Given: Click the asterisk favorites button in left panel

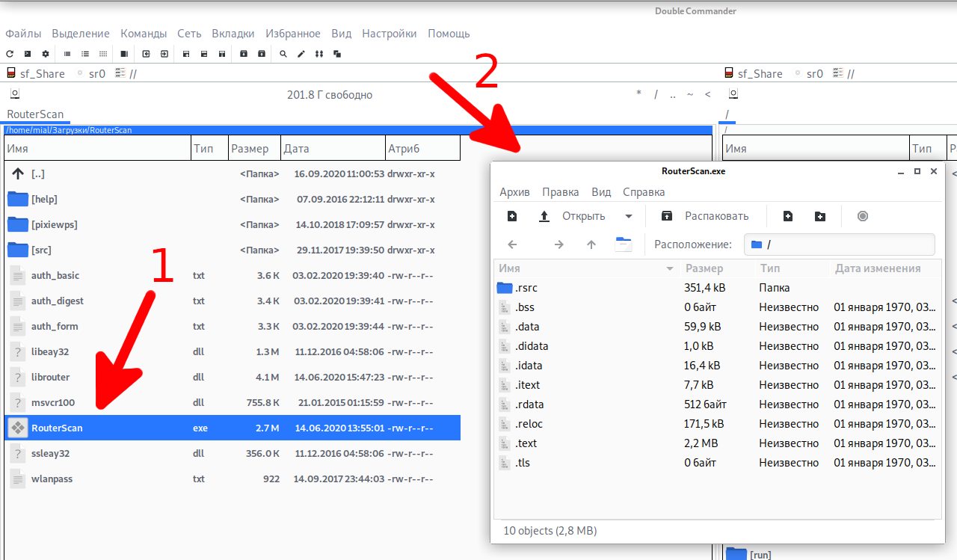Looking at the screenshot, I should tap(638, 94).
